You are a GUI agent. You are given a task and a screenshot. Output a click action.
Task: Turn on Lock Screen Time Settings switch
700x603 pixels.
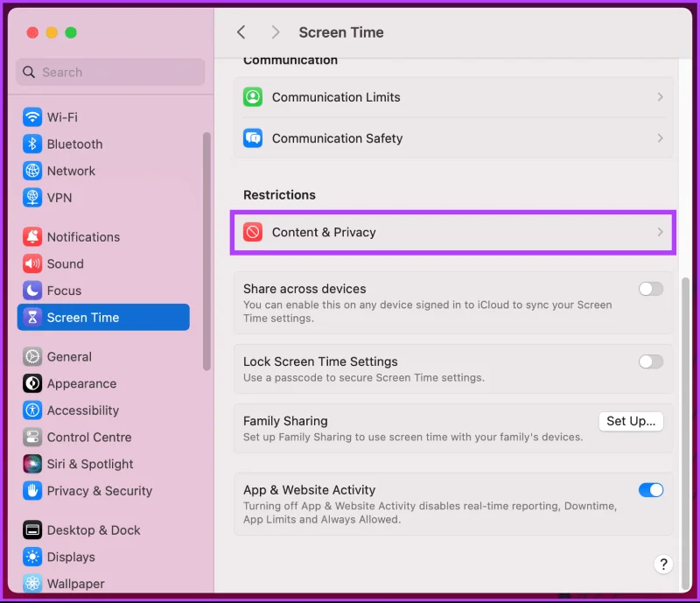pos(651,361)
